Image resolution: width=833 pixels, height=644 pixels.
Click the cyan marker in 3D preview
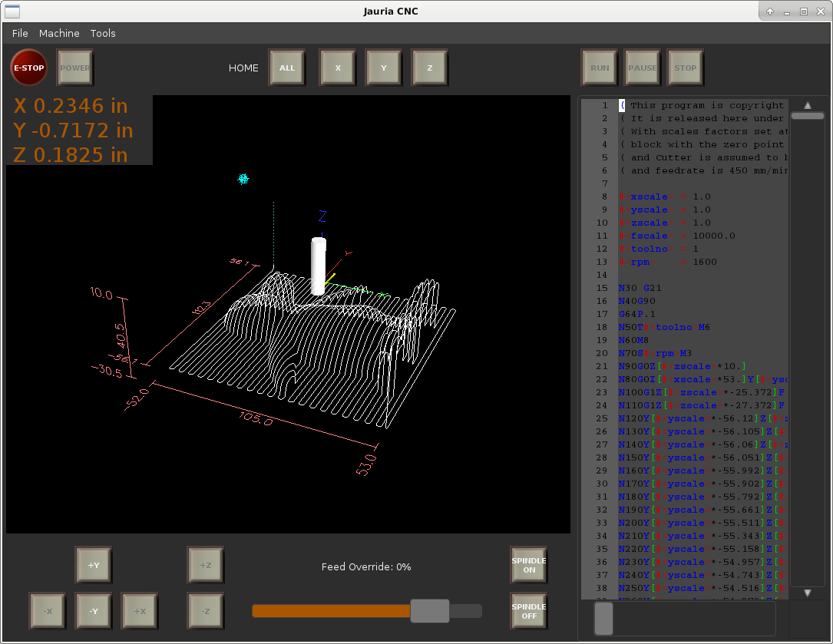point(243,179)
